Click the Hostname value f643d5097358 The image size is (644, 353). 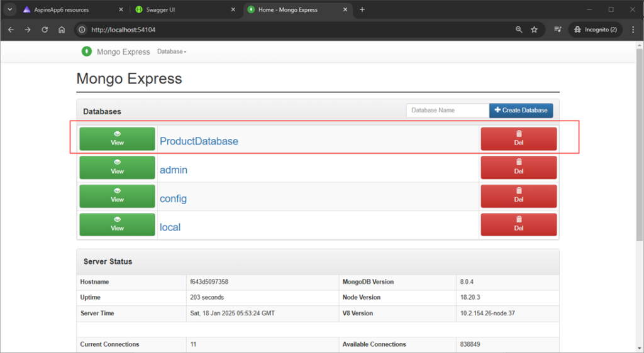(x=209, y=281)
